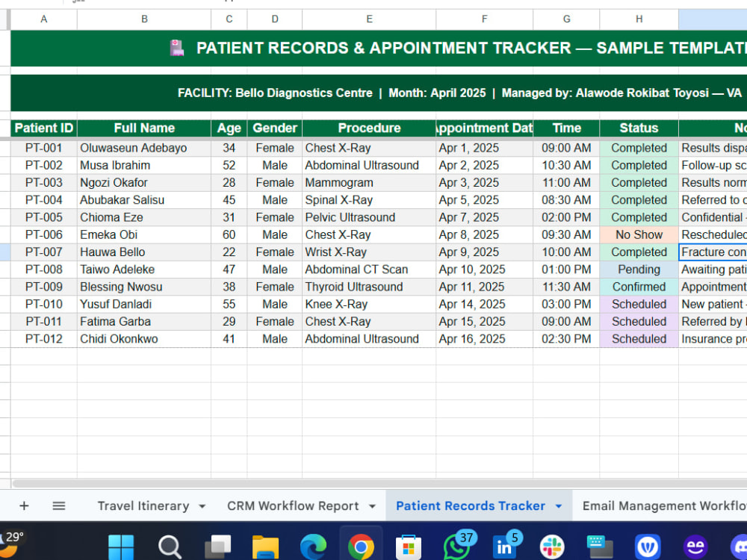
Task: Switch to Email Management Workflow sheet tab
Action: 665,505
